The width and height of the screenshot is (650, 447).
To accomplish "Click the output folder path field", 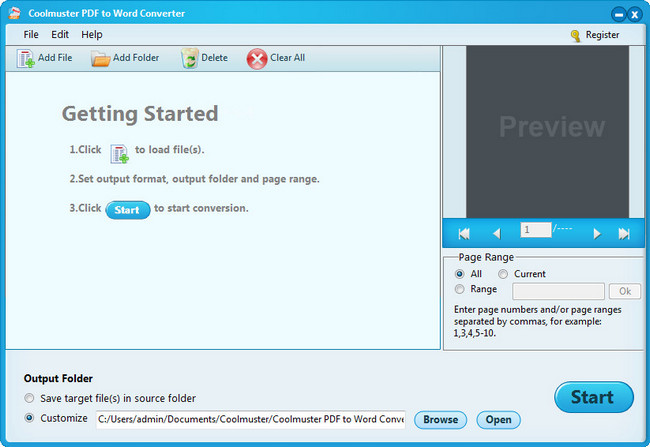I will pos(250,420).
